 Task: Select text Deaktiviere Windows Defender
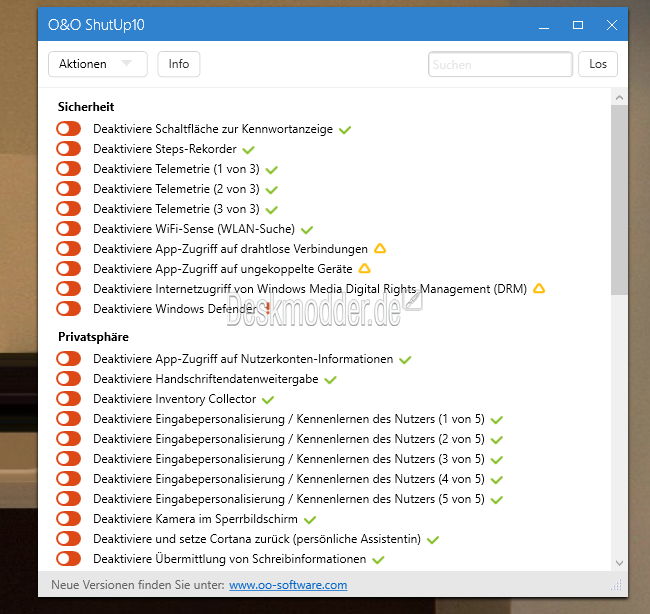[175, 309]
